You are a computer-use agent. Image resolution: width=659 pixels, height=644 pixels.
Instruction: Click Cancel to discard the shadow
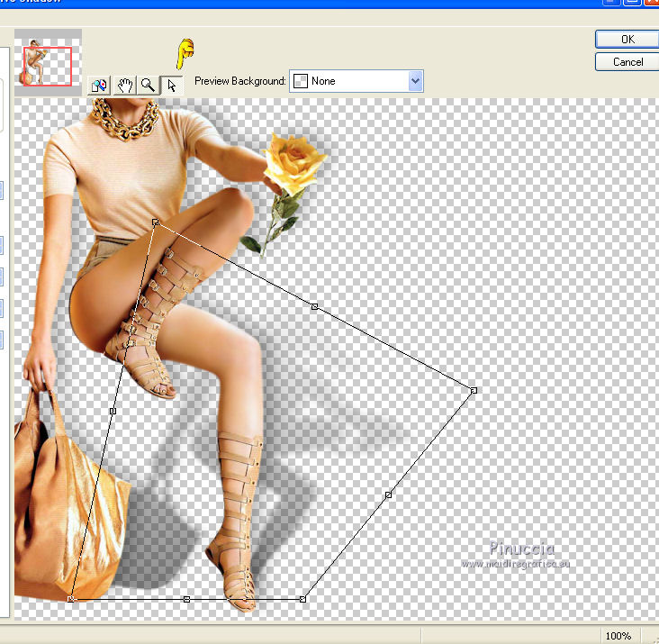coord(627,62)
